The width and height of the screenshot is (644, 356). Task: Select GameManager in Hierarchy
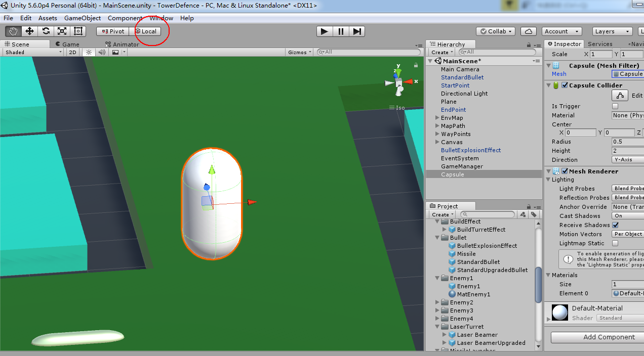pyautogui.click(x=462, y=166)
